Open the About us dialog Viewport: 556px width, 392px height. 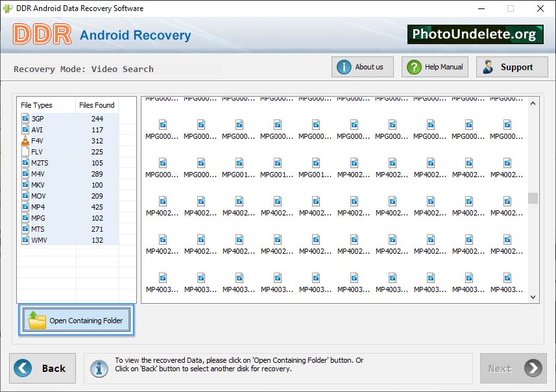[363, 67]
